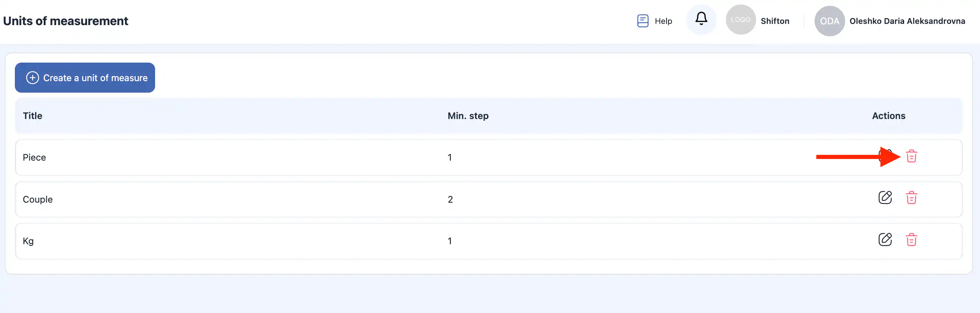Open the Help link text

(663, 21)
